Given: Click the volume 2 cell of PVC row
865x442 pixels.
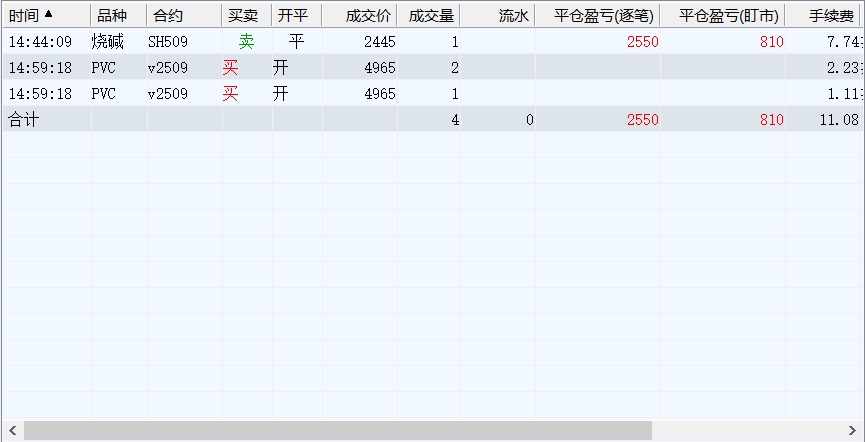Looking at the screenshot, I should pyautogui.click(x=455, y=68).
